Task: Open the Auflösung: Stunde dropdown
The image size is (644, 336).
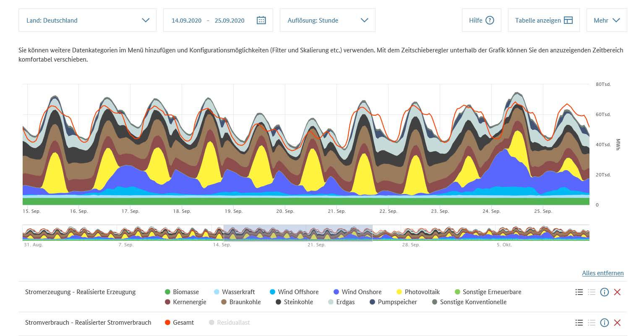Action: click(x=327, y=20)
